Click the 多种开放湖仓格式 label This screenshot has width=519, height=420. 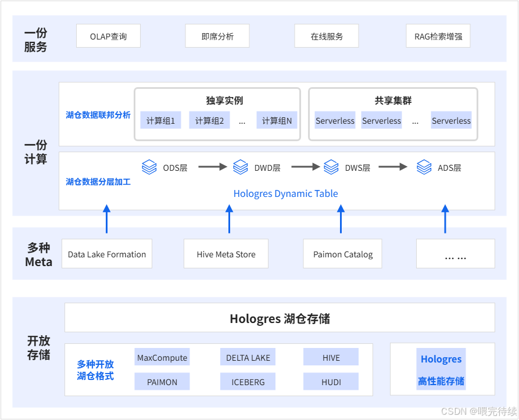(x=95, y=370)
